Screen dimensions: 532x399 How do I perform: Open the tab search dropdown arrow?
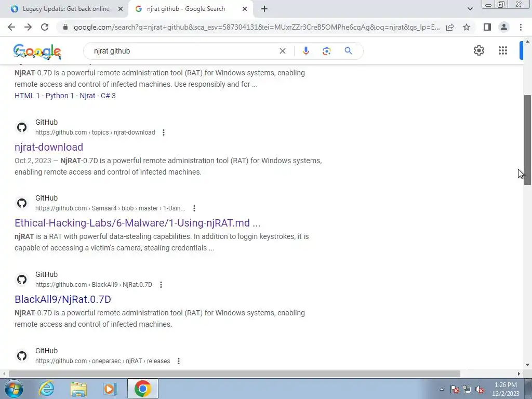[x=470, y=9]
